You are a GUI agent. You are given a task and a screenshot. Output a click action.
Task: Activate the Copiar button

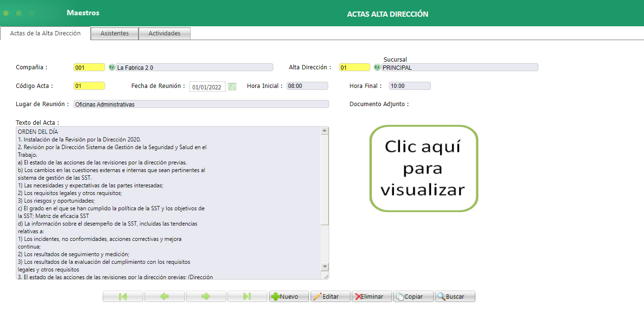(x=413, y=296)
